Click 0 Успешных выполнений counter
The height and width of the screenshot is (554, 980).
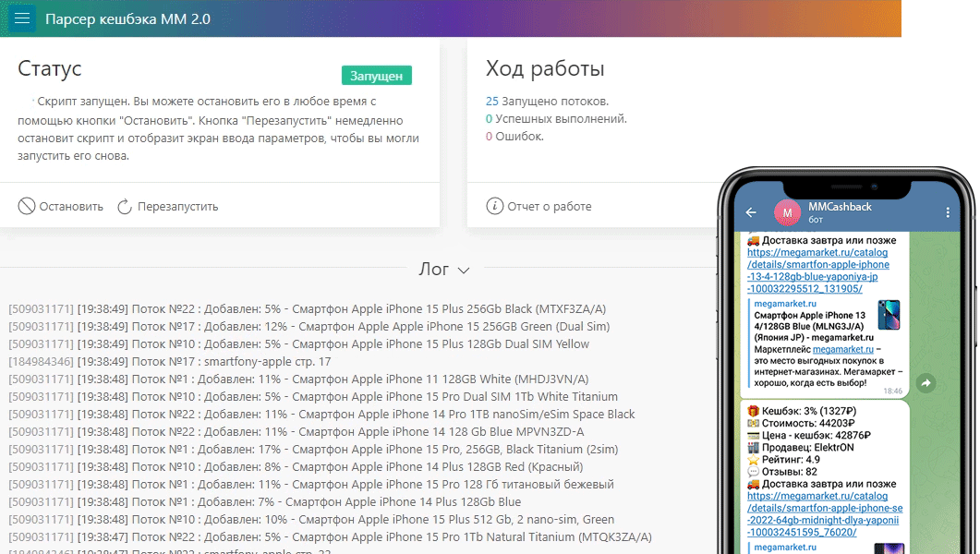pos(556,119)
